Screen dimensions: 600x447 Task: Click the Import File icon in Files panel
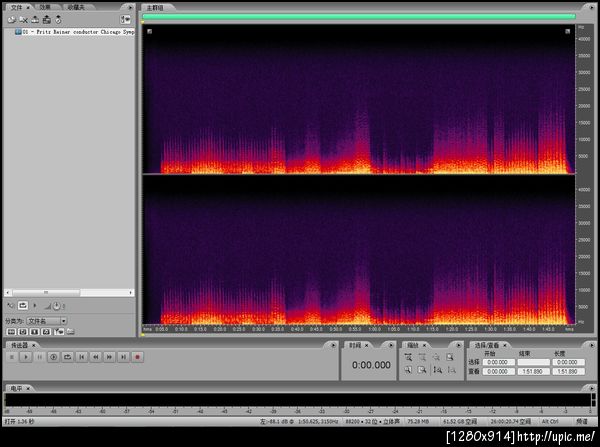(x=11, y=20)
